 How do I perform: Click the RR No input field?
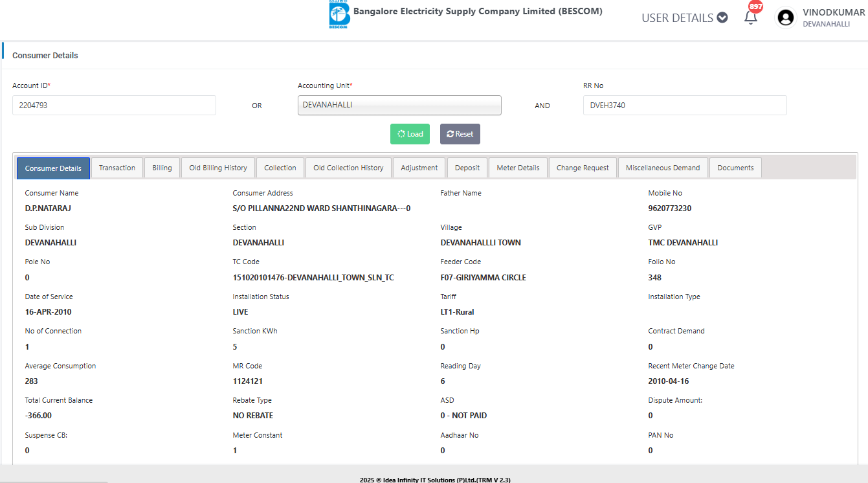coord(684,105)
